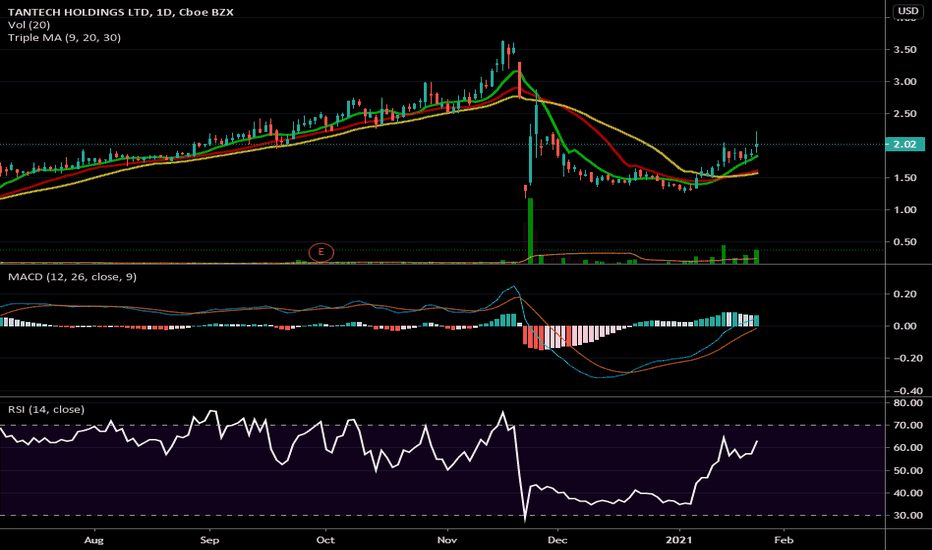
Task: Click the Dec date label
Action: tap(558, 540)
